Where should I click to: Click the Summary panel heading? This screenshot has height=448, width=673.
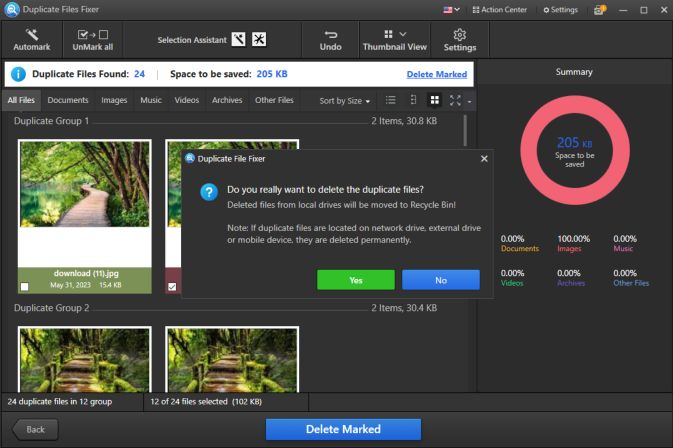click(574, 72)
